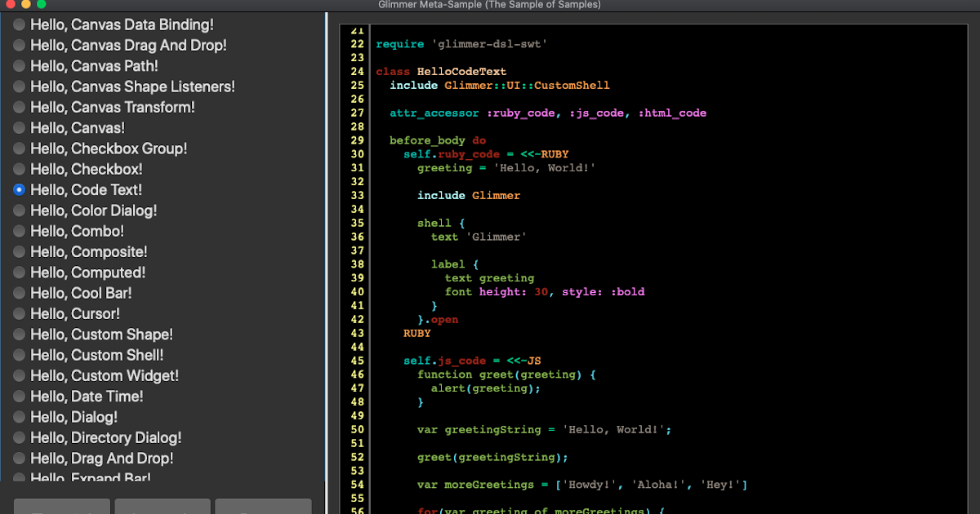Pick the Hello, Cool Bar! sample

point(20,293)
